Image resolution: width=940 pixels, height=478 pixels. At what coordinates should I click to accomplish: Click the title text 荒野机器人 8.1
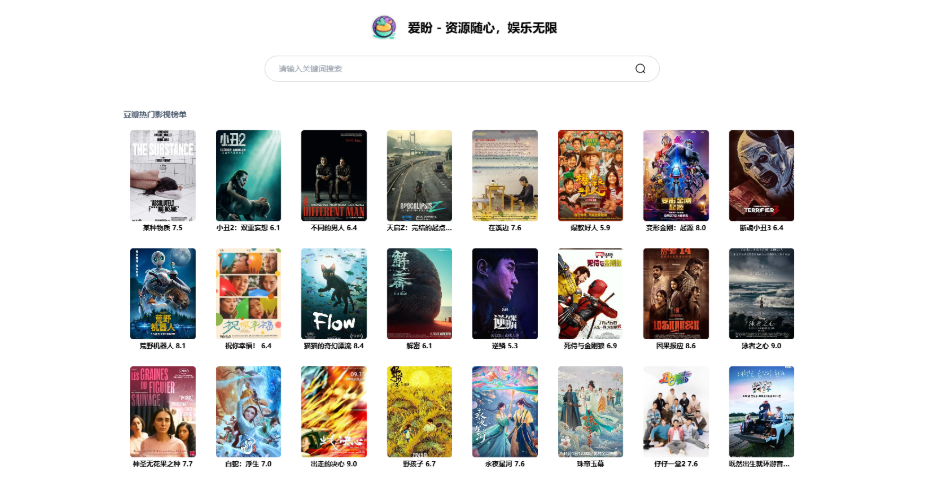click(x=162, y=346)
